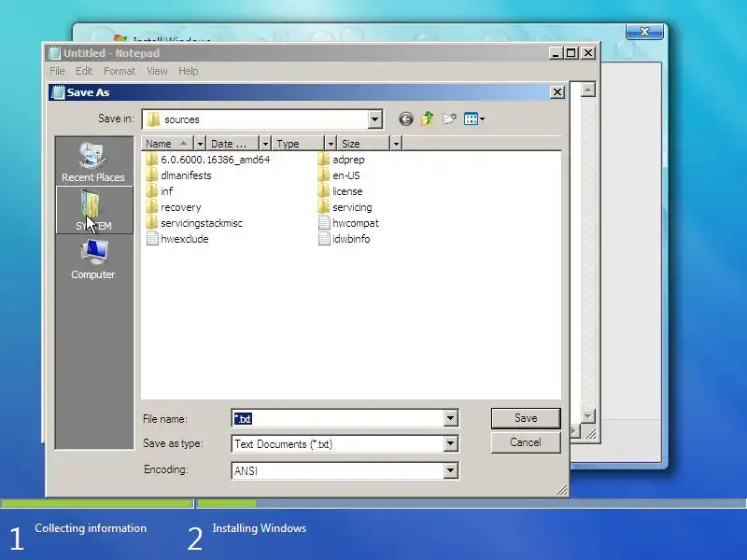The height and width of the screenshot is (560, 747).
Task: Select the adprep folder
Action: tap(341, 160)
